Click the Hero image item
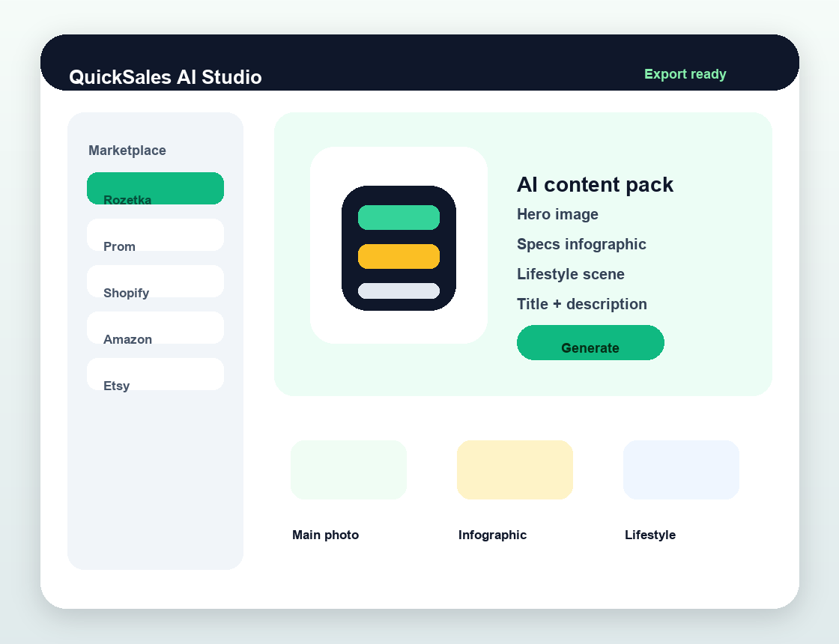This screenshot has width=839, height=644. [557, 214]
